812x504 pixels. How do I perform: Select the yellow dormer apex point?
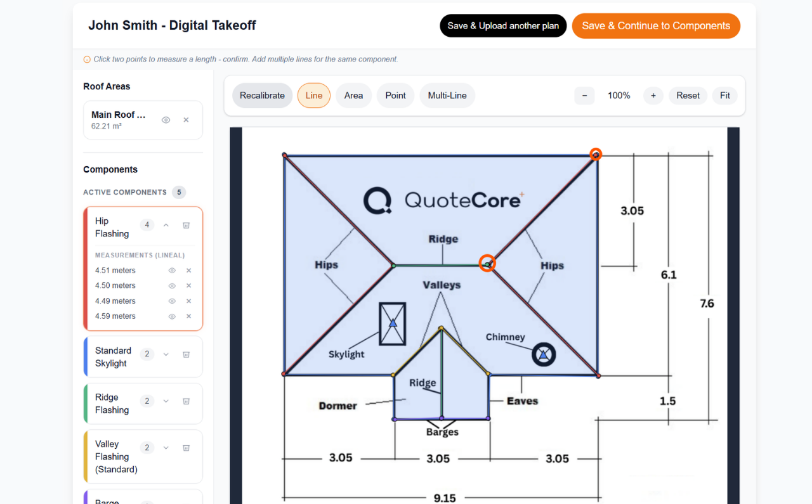tap(441, 328)
